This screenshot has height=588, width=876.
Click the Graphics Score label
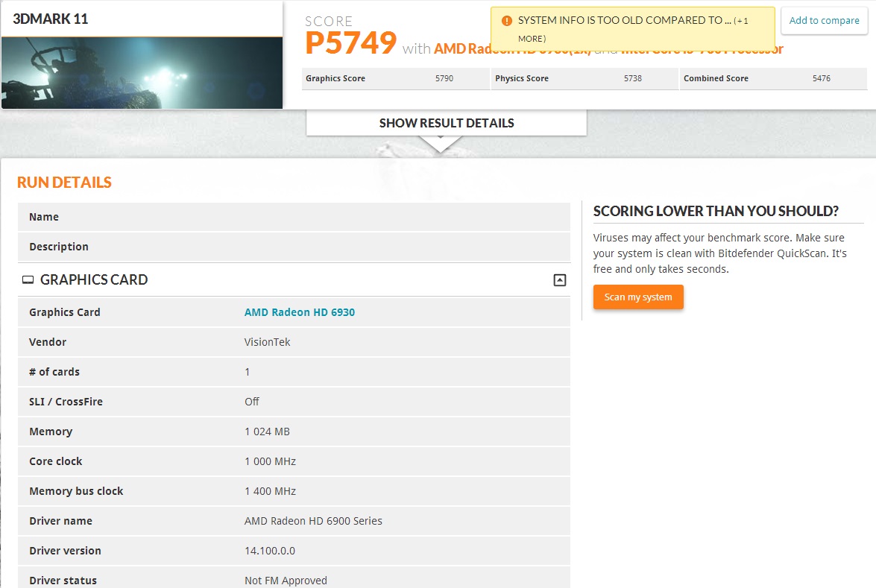(x=335, y=78)
